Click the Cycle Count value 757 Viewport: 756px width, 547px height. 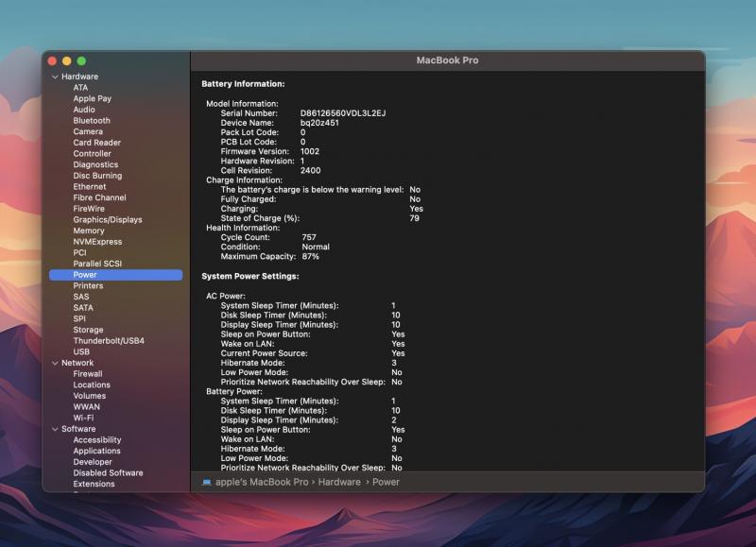pyautogui.click(x=309, y=237)
